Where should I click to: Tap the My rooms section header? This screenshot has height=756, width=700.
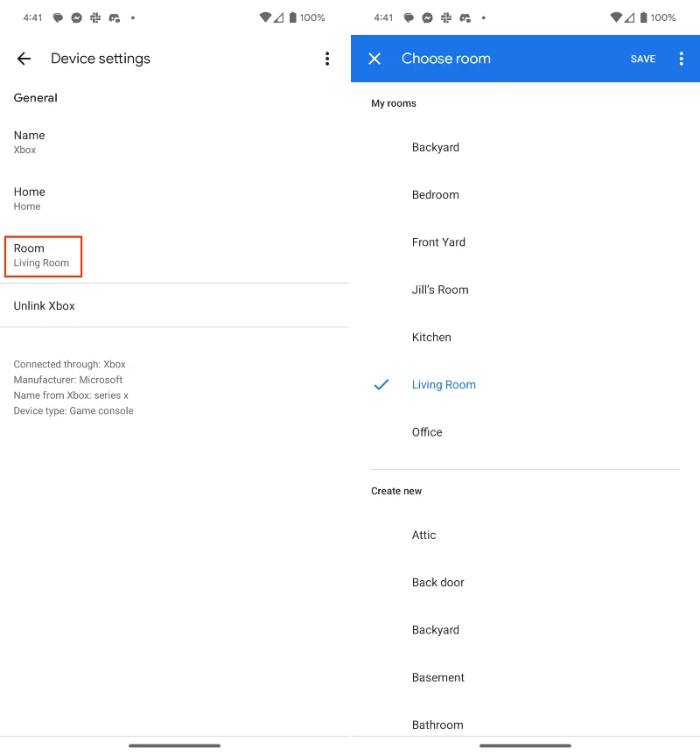[x=394, y=103]
